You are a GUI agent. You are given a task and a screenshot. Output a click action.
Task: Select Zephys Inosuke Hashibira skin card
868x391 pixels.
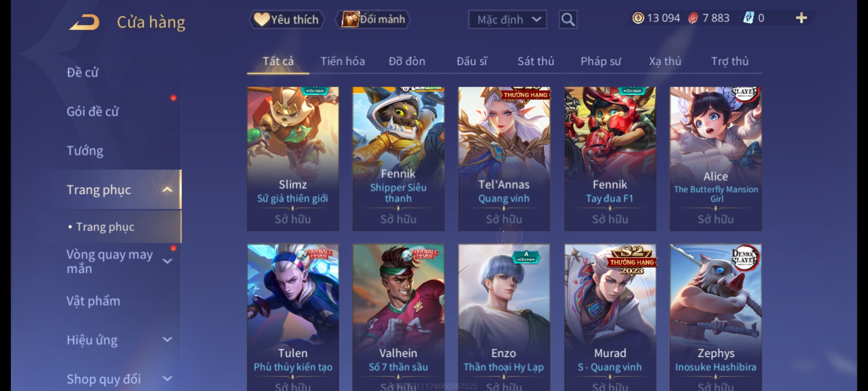coord(716,318)
